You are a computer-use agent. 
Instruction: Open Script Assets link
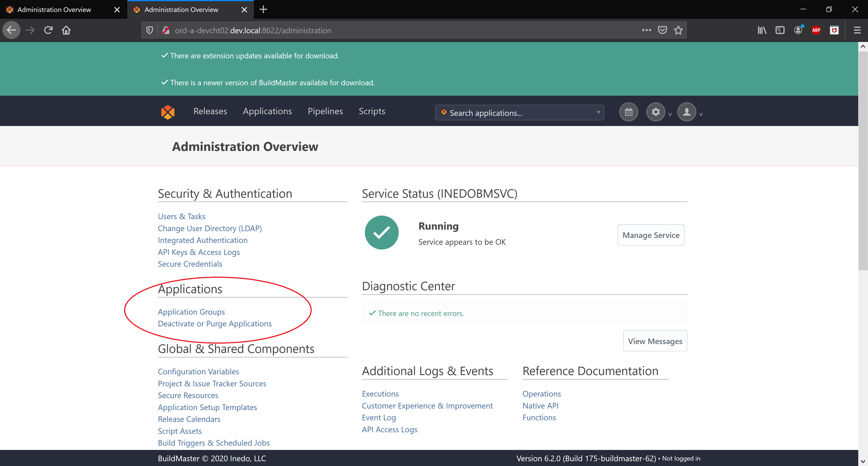[x=180, y=431]
